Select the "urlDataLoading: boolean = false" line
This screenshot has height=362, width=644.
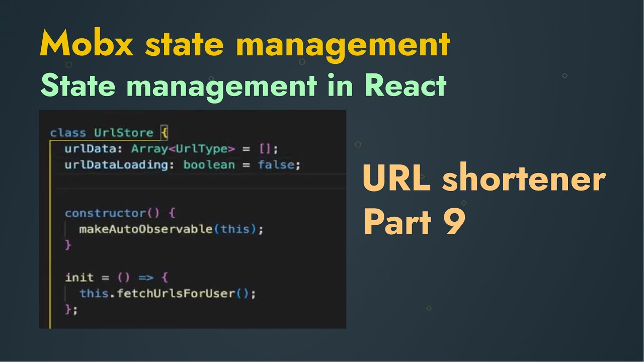click(x=183, y=165)
